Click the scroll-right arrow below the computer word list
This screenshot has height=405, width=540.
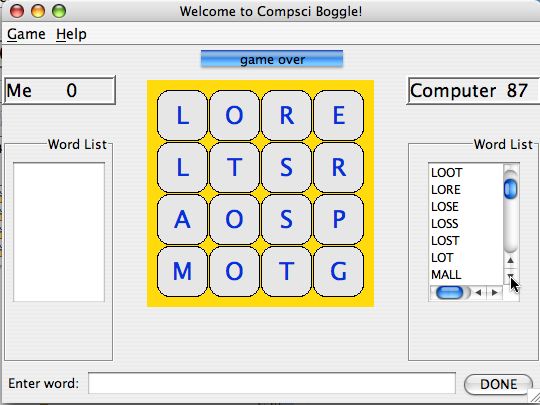click(x=495, y=293)
